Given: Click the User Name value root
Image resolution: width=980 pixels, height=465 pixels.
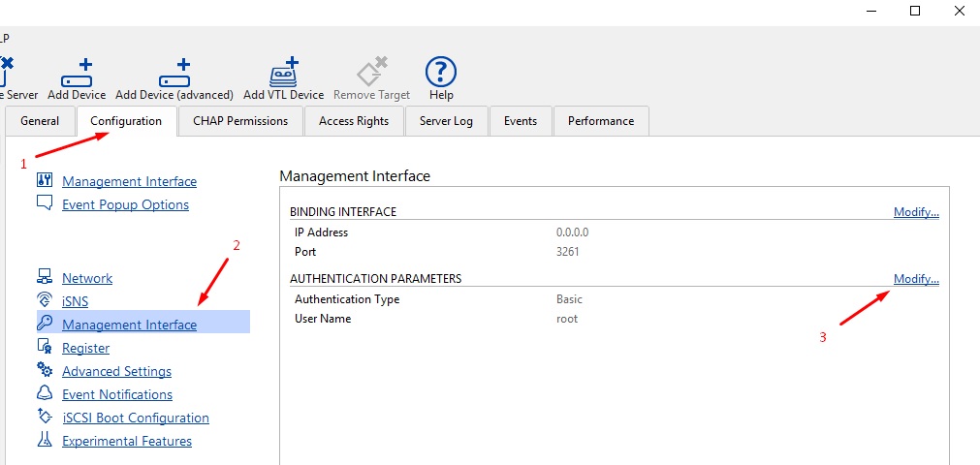Looking at the screenshot, I should (x=567, y=319).
